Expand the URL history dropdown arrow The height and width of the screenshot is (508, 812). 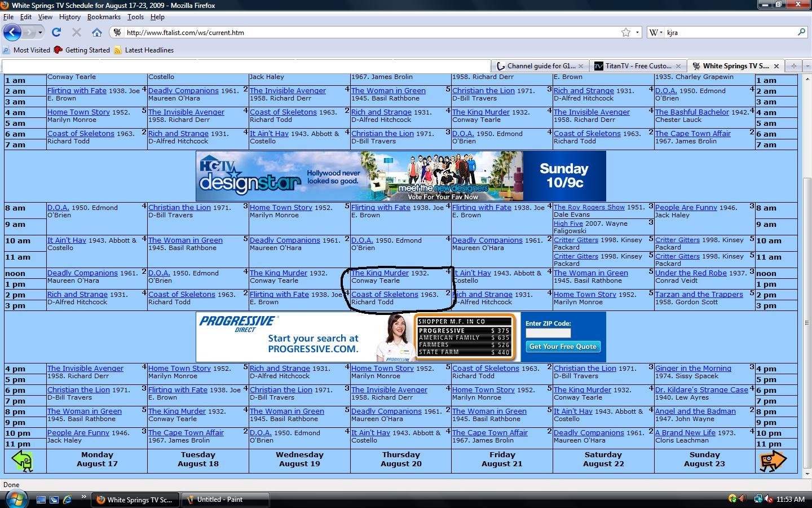[637, 32]
